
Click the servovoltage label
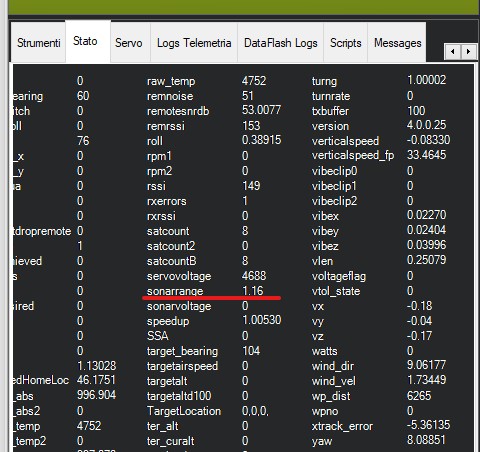click(179, 276)
